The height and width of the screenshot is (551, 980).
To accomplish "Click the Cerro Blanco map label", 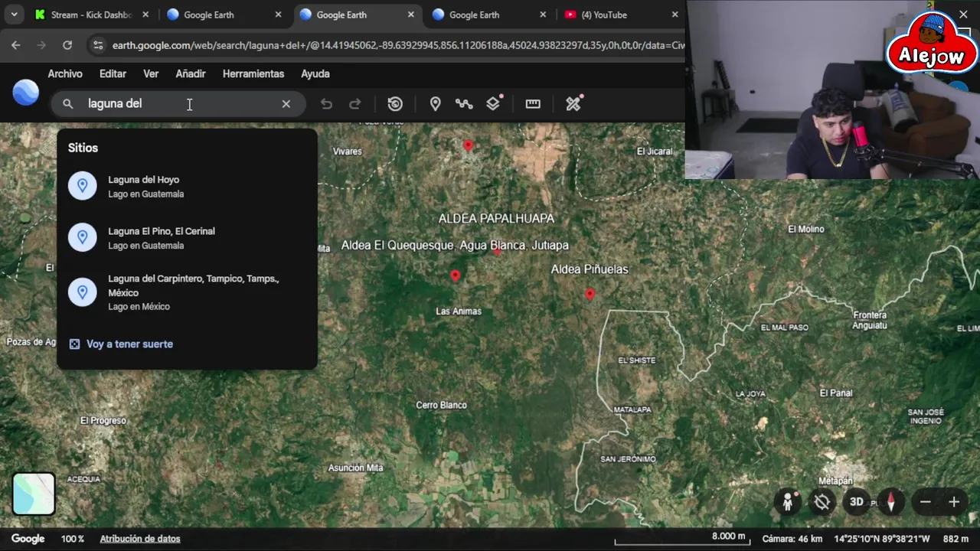I will (x=441, y=405).
